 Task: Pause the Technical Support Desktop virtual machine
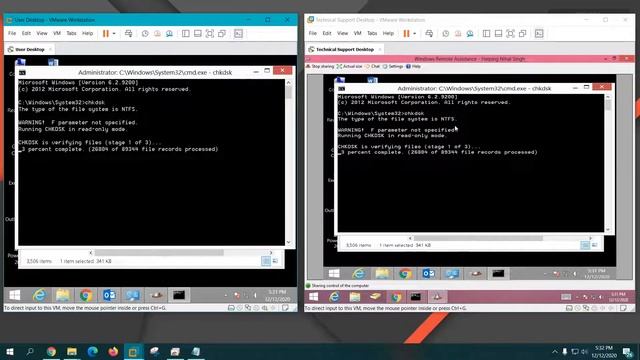[x=406, y=33]
